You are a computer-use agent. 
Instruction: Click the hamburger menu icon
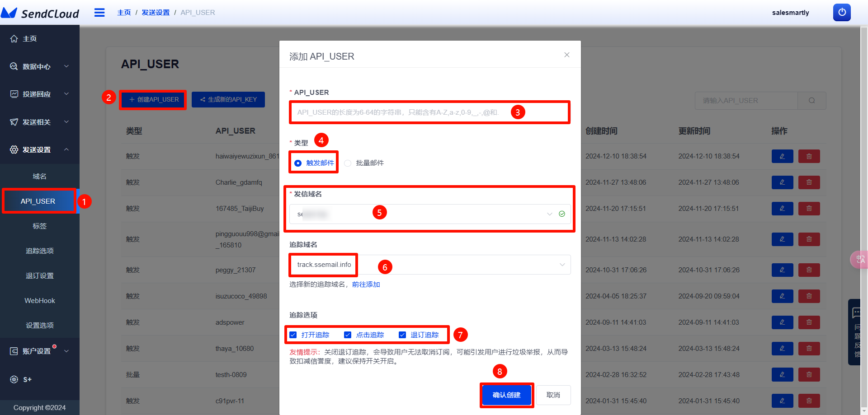(99, 13)
